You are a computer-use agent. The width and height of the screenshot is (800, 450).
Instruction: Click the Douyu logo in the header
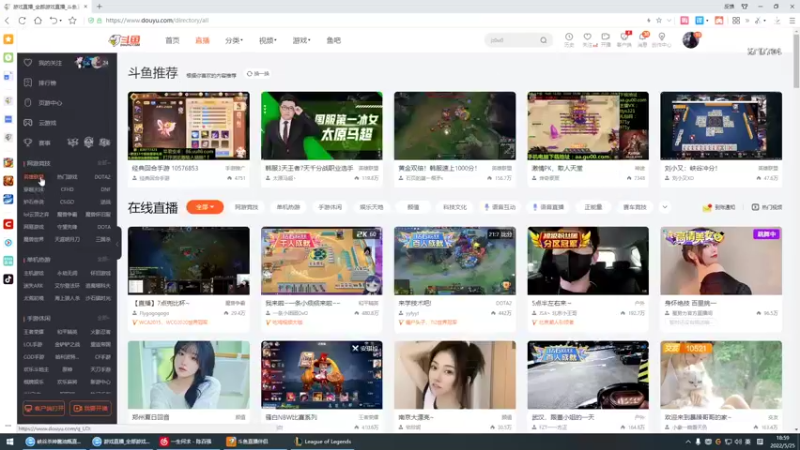tap(124, 40)
